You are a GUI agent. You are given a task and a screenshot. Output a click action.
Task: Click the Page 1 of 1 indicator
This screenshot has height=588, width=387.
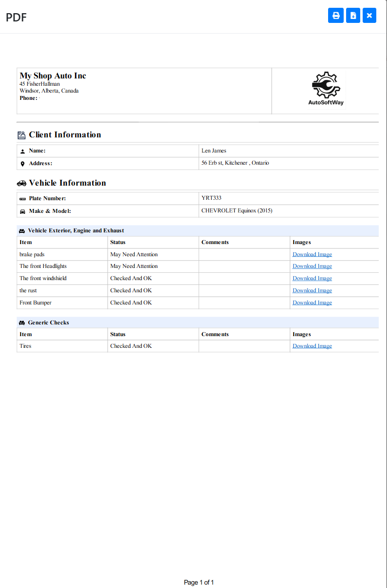pos(199,582)
